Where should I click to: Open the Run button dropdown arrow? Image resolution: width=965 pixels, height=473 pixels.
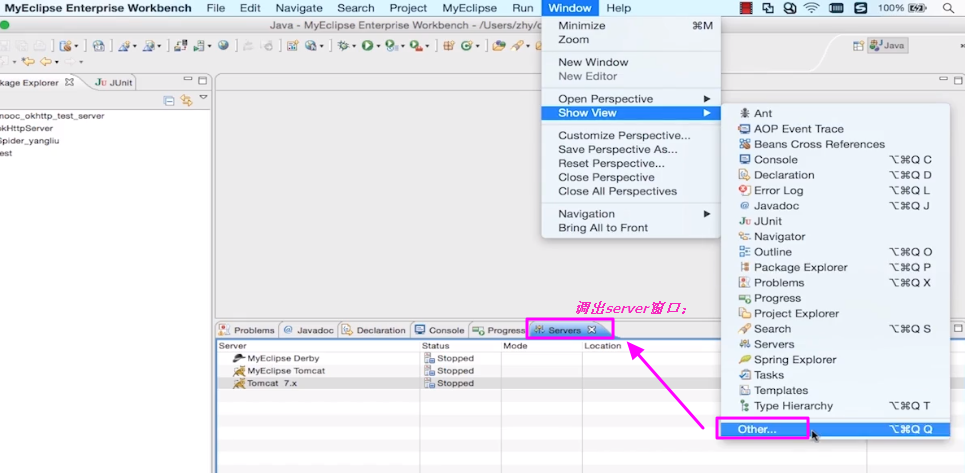pyautogui.click(x=378, y=46)
